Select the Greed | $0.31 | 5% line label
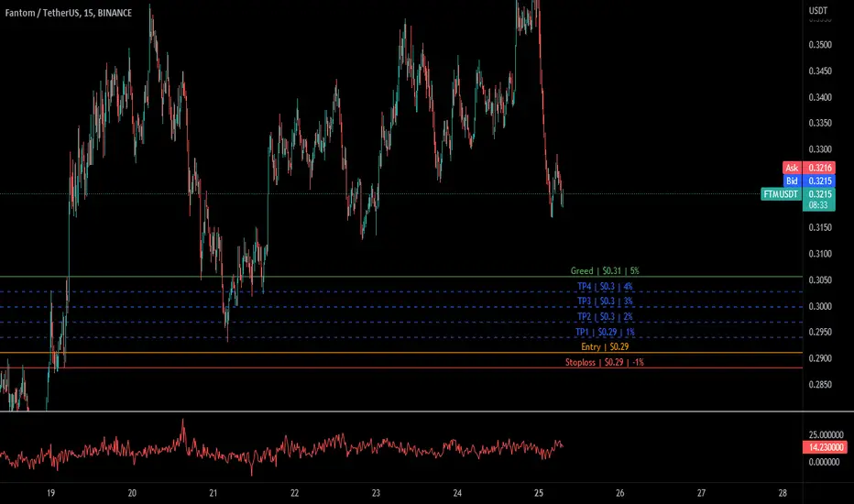 605,271
